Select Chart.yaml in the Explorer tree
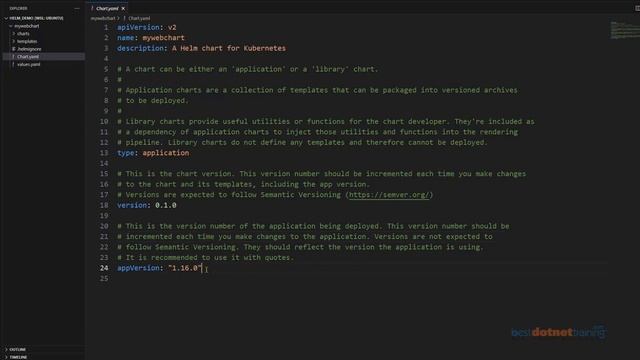This screenshot has width=640, height=360. (x=28, y=57)
